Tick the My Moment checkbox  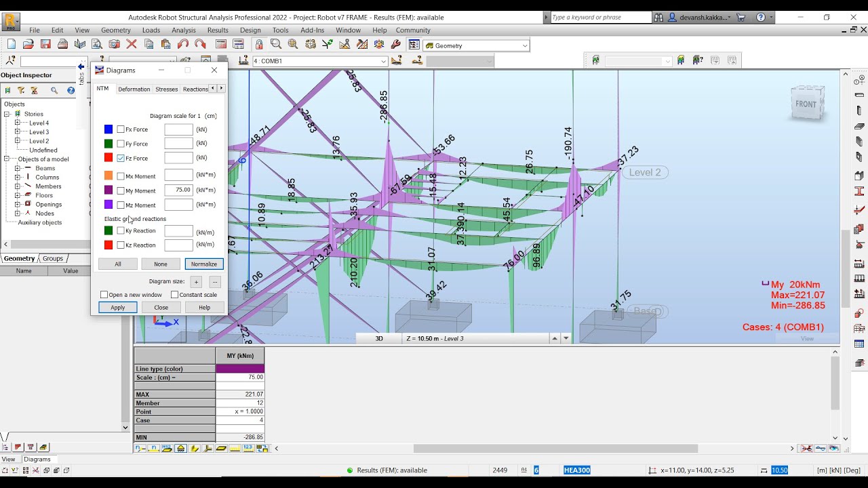[x=121, y=190]
